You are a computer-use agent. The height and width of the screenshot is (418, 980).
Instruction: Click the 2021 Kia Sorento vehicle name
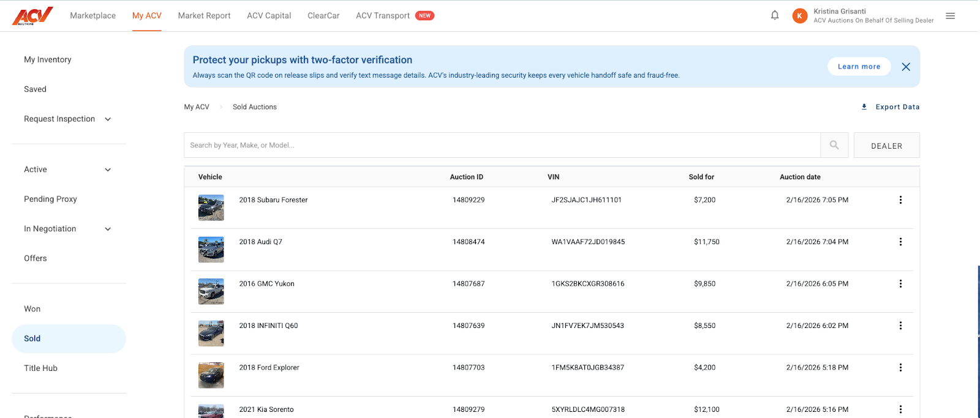click(x=266, y=409)
